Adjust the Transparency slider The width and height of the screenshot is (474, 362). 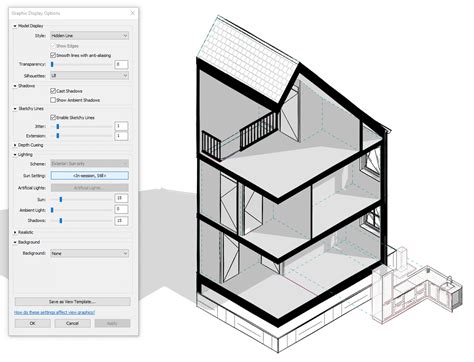tap(52, 64)
